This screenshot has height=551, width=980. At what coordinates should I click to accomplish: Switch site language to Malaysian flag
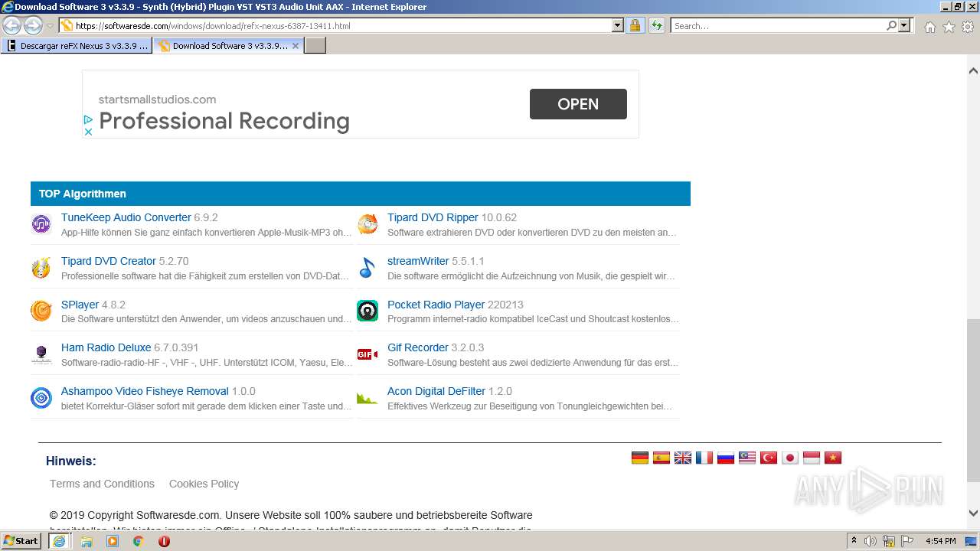point(747,458)
